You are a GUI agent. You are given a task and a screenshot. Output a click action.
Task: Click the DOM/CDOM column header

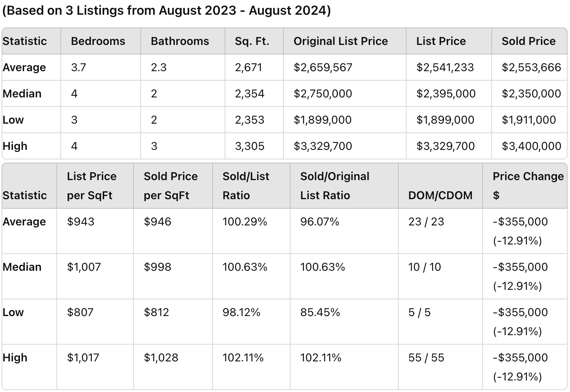click(x=440, y=195)
